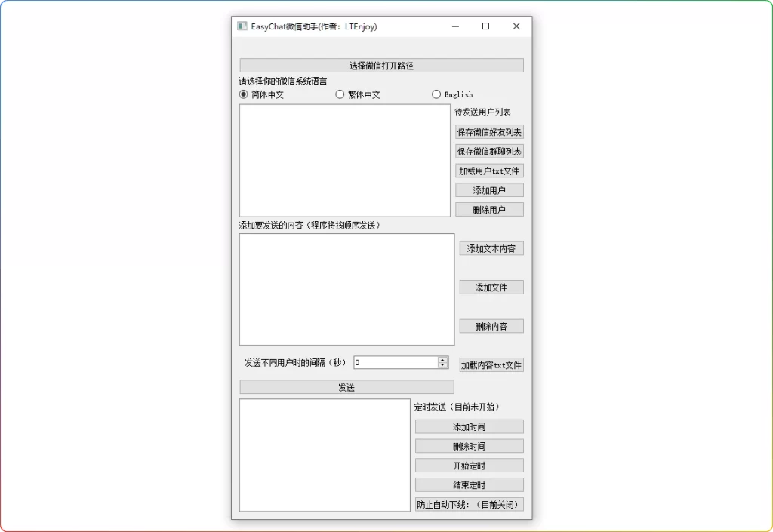
Task: Click the 删除用户 button
Action: 489,210
